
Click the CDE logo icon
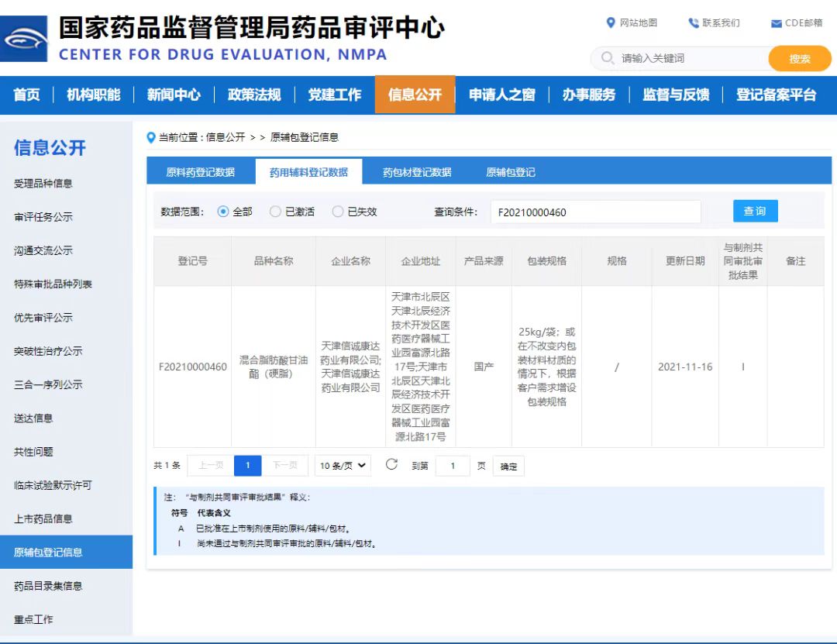point(24,36)
